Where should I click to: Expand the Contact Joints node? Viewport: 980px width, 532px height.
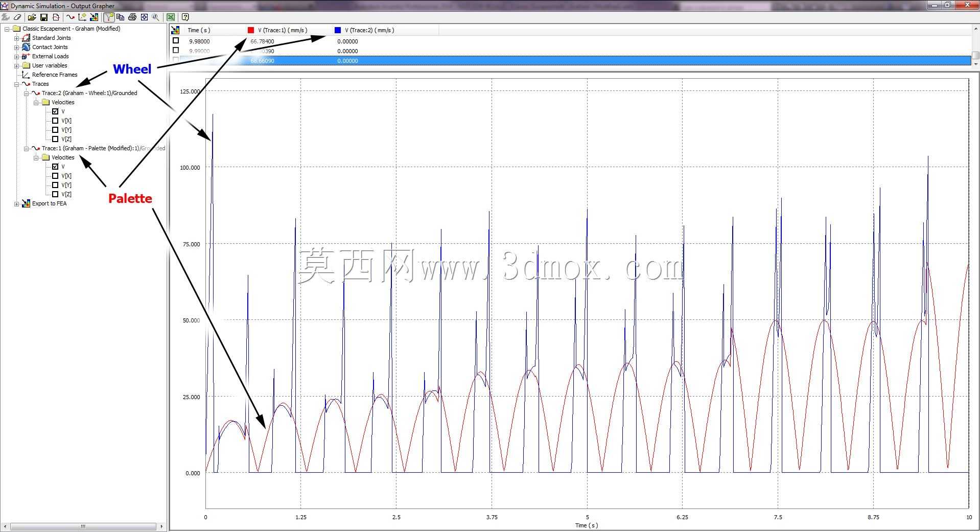coord(16,47)
